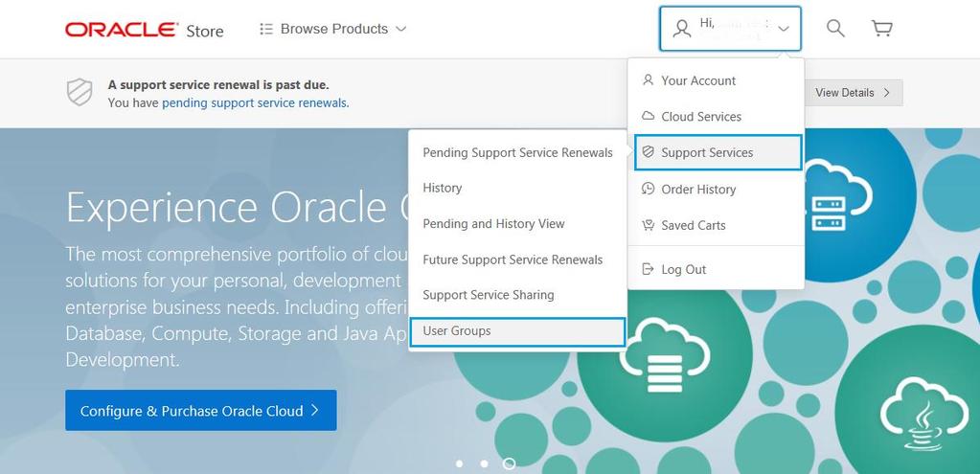Open Your Account menu entry
The image size is (980, 474).
716,80
